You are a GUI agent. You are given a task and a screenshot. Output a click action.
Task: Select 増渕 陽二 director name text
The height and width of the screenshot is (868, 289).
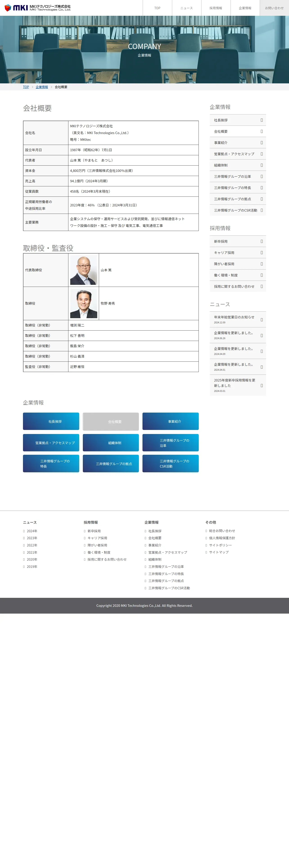[x=77, y=325]
